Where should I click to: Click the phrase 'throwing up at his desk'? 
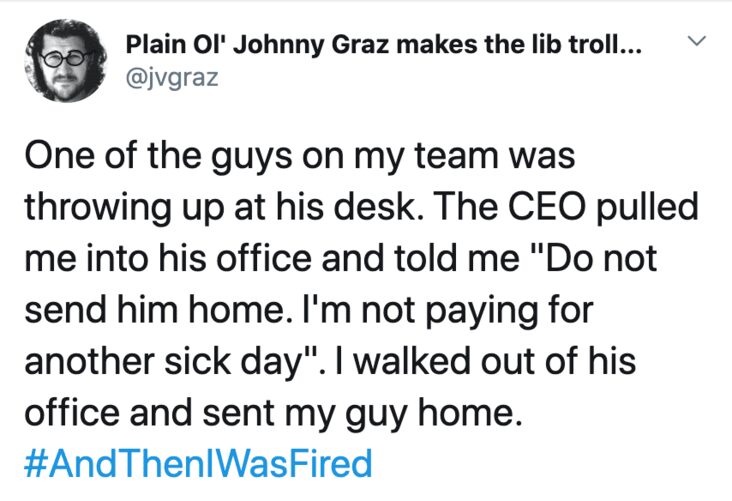(220, 208)
